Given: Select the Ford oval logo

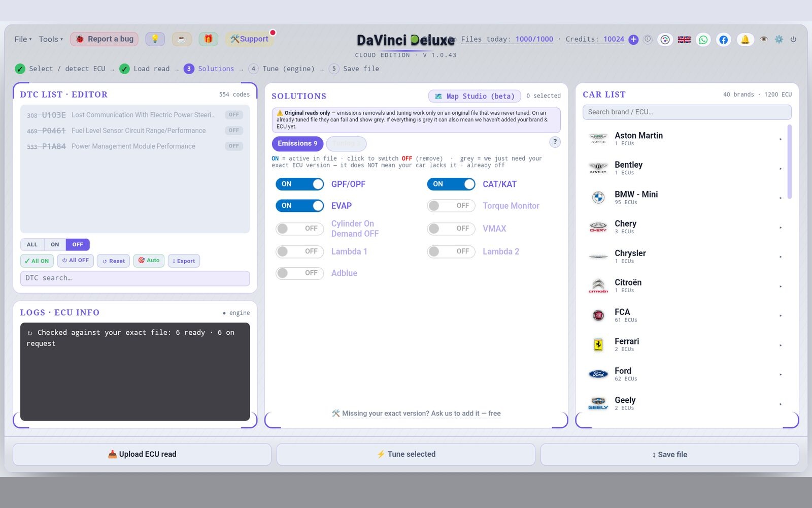Looking at the screenshot, I should click(x=598, y=374).
